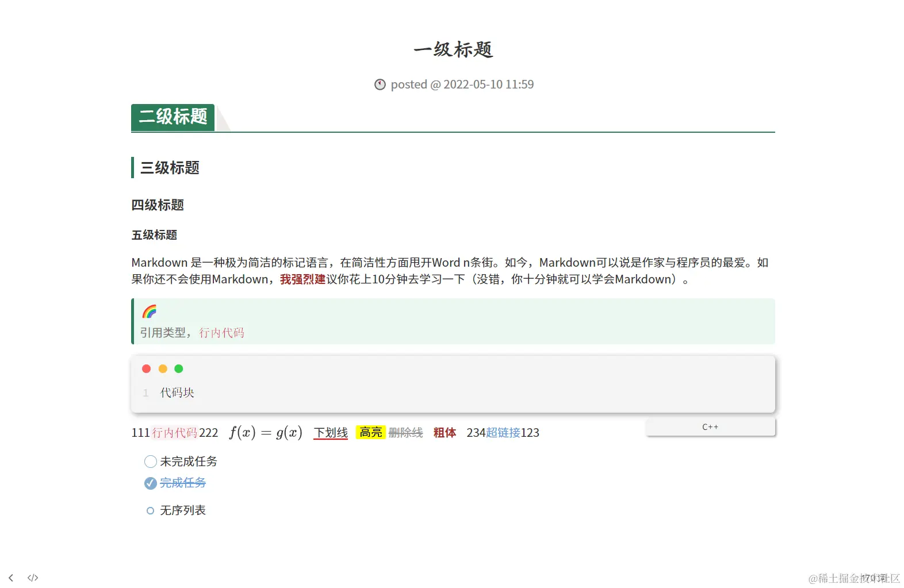Click the underlined 下划线 text
The height and width of the screenshot is (588, 904).
[331, 433]
